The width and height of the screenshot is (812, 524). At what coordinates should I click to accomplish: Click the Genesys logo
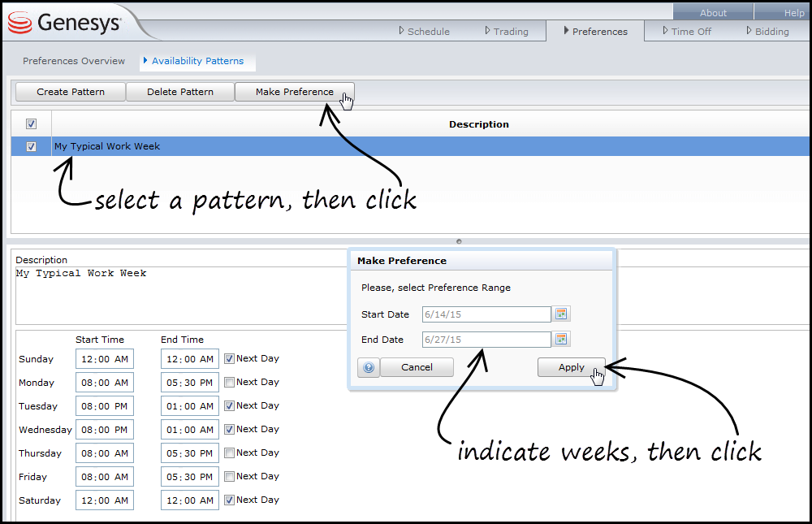[x=65, y=23]
